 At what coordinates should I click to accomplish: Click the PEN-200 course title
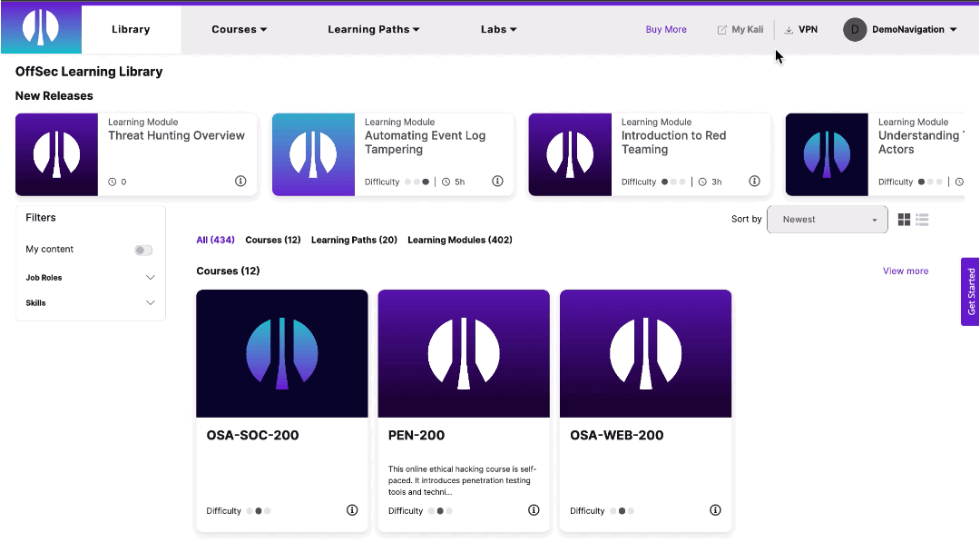click(416, 435)
